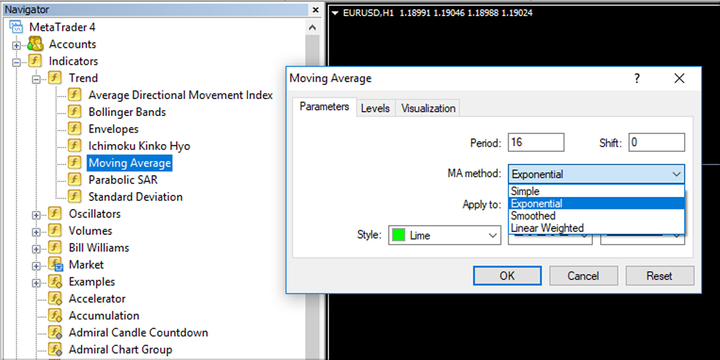Viewport: 720px width, 360px height.
Task: Click the Ichimoku Kinko Hyo icon
Action: click(74, 146)
